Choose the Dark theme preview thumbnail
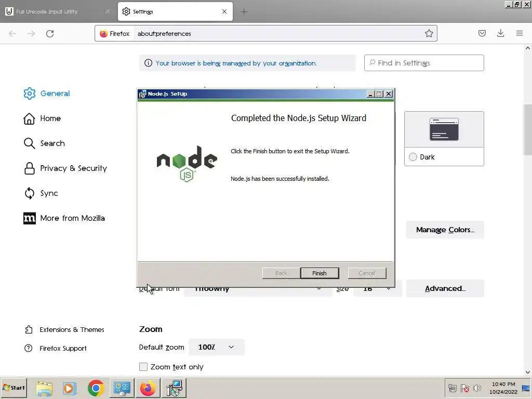 (444, 129)
